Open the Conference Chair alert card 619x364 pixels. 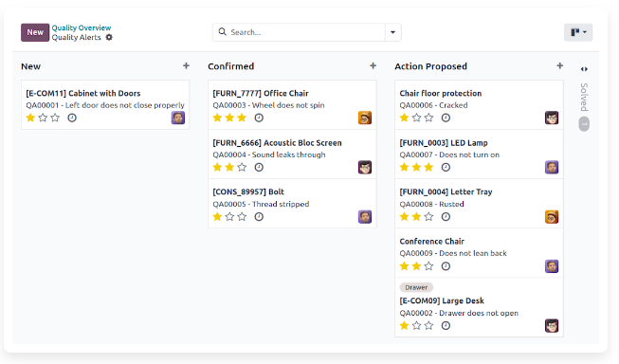[479, 253]
